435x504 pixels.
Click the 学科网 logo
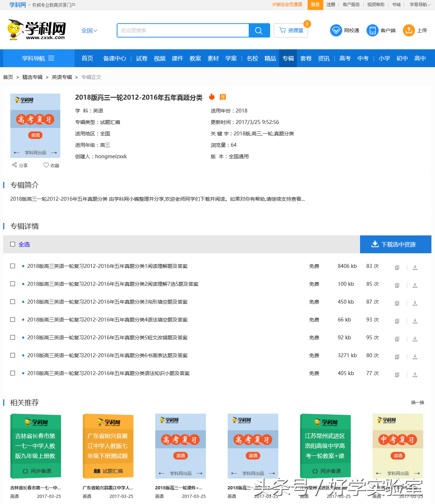coord(37,30)
